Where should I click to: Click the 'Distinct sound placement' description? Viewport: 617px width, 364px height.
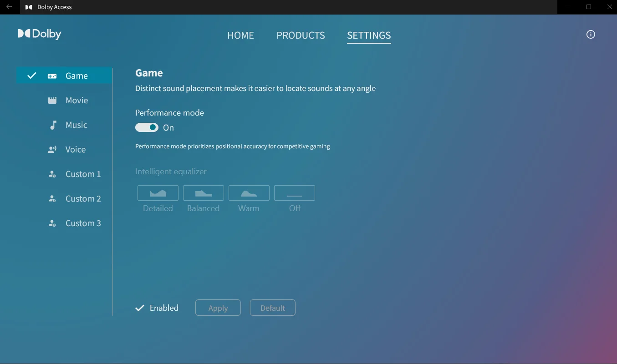[255, 88]
